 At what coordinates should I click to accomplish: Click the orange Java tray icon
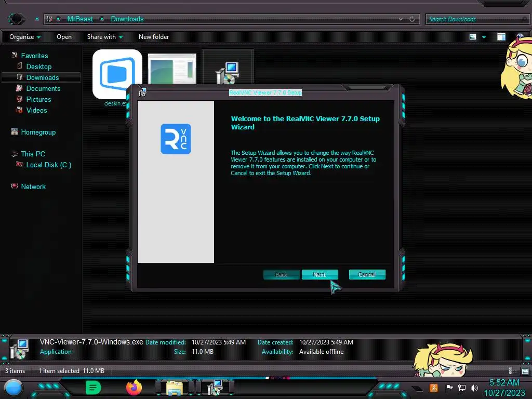click(x=434, y=388)
